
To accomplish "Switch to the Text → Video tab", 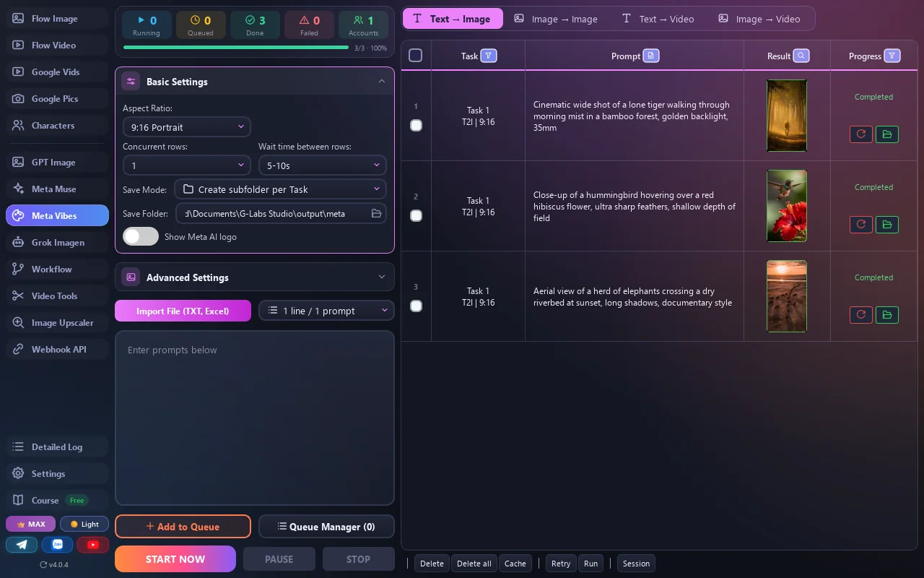I will [x=658, y=19].
